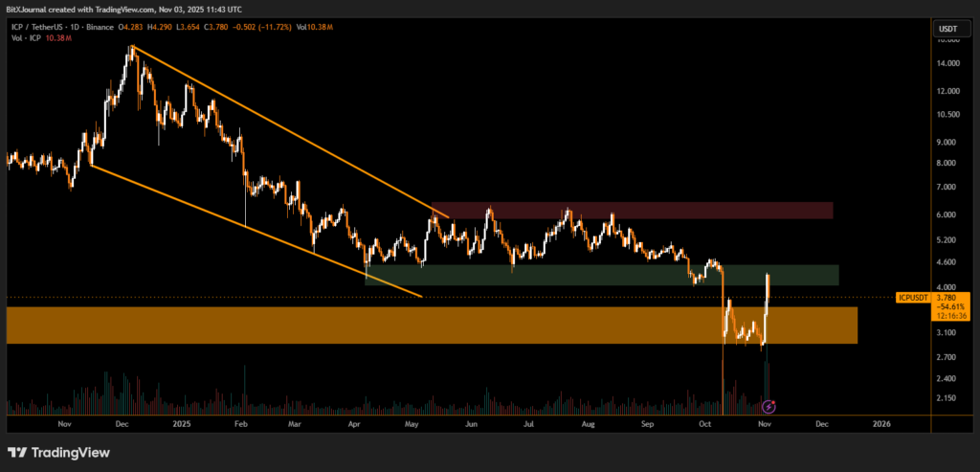The height and width of the screenshot is (472, 980).
Task: Click the 2026 label on time axis
Action: click(x=881, y=422)
